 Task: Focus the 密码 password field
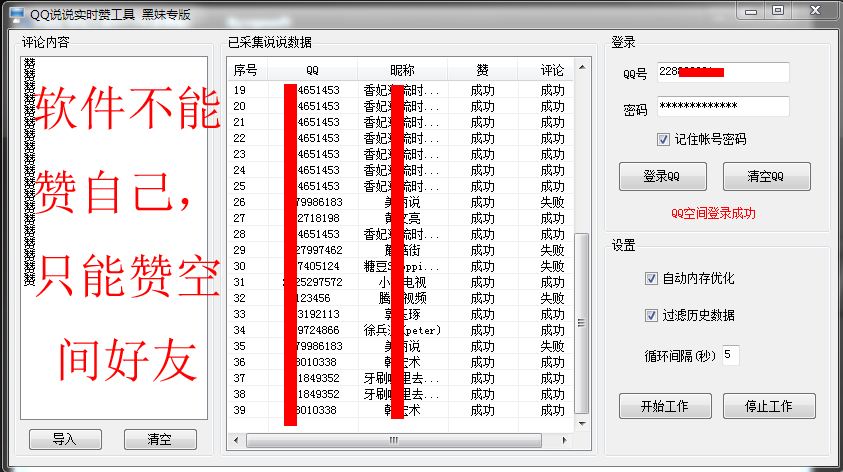click(722, 106)
